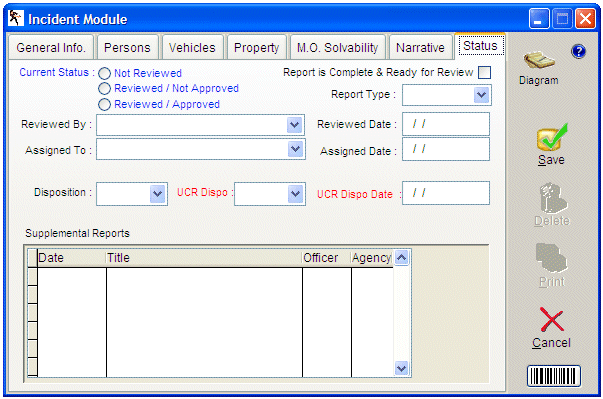The height and width of the screenshot is (399, 603).
Task: Open the Vehicles tab
Action: (x=192, y=48)
